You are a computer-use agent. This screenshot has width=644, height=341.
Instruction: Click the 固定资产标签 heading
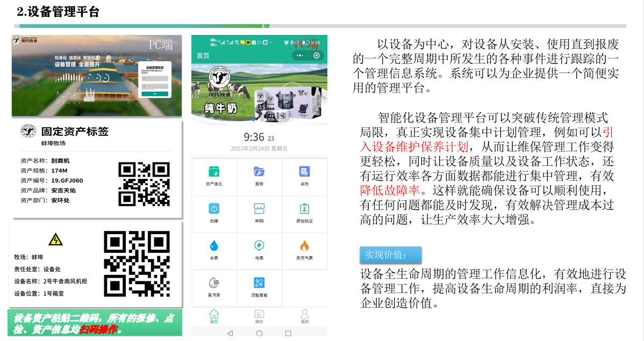(75, 132)
